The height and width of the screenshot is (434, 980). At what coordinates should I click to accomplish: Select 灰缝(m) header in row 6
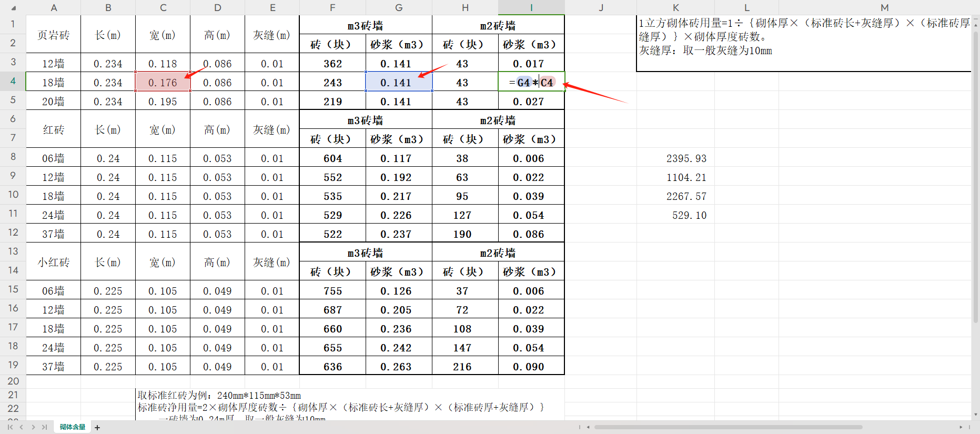click(x=272, y=129)
